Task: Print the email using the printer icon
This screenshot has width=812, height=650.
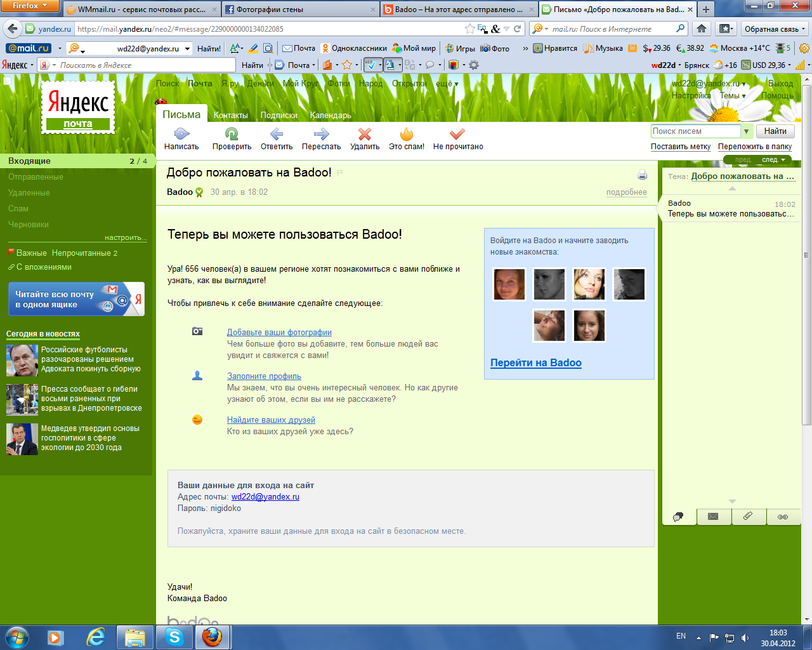Action: click(642, 175)
